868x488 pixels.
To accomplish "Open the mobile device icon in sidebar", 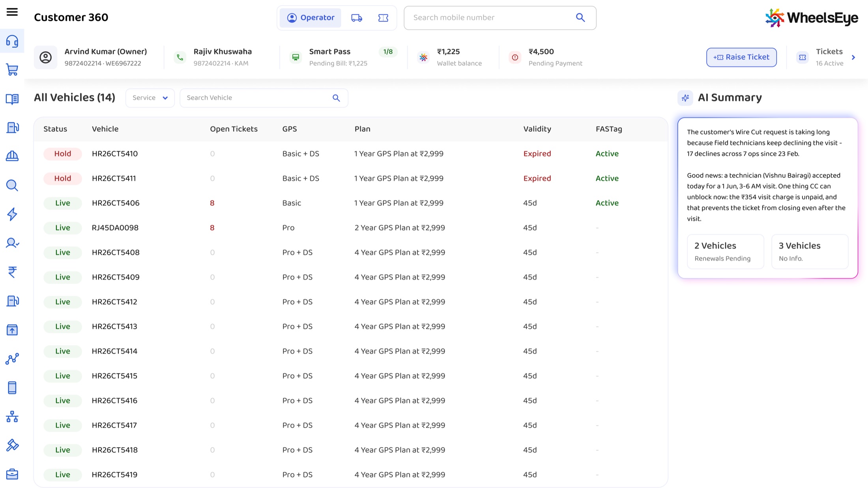I will point(12,388).
